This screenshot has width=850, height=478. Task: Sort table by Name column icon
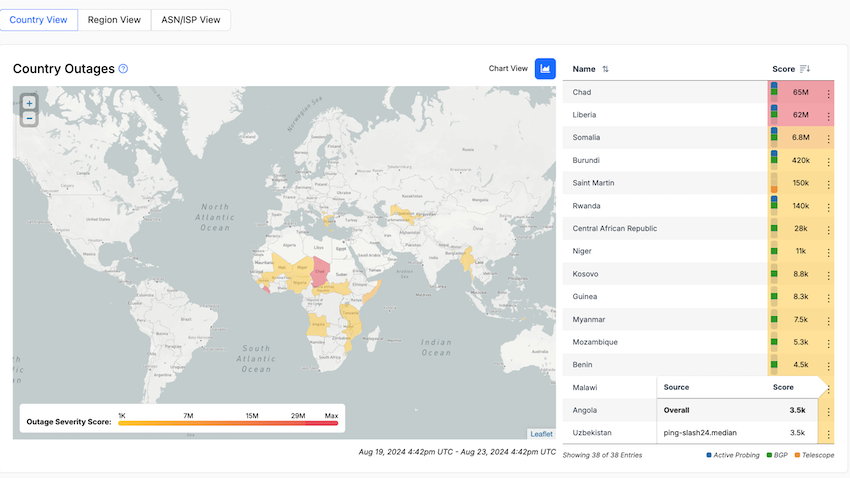[x=605, y=69]
